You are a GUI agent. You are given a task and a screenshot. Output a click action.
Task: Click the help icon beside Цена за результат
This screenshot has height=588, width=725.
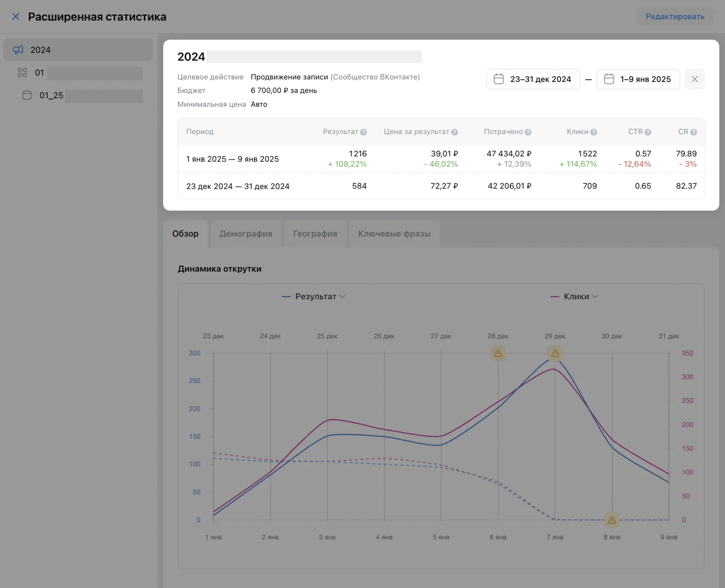pyautogui.click(x=454, y=132)
